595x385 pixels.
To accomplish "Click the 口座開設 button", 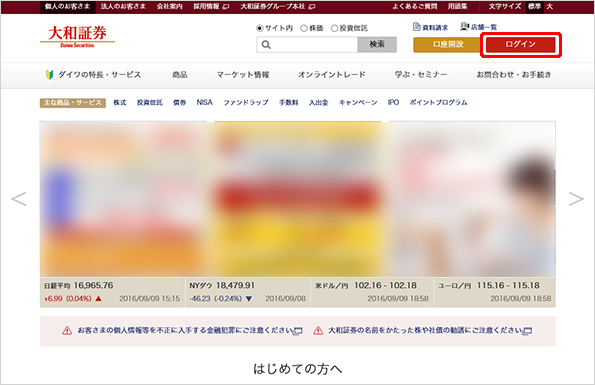I will click(448, 44).
